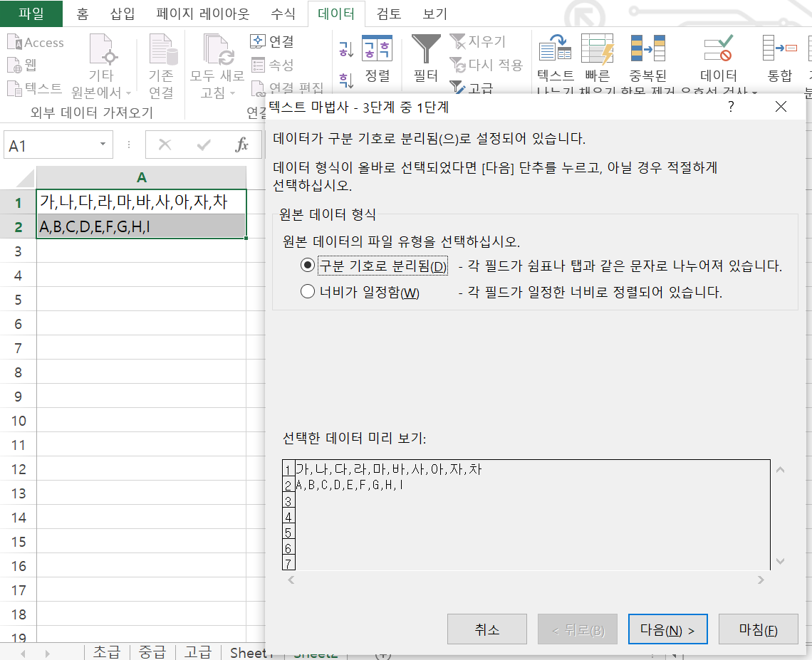Switch to the 중급 sheet tab

(x=152, y=651)
